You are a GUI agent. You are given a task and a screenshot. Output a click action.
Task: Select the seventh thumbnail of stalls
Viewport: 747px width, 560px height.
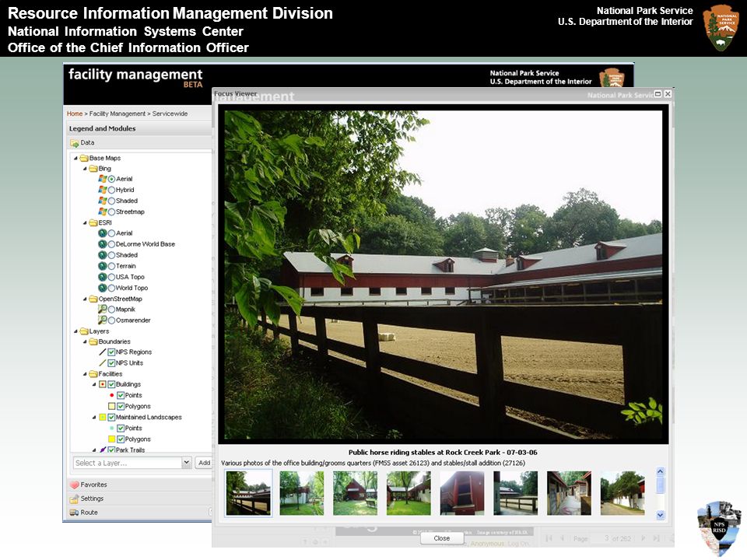point(569,493)
